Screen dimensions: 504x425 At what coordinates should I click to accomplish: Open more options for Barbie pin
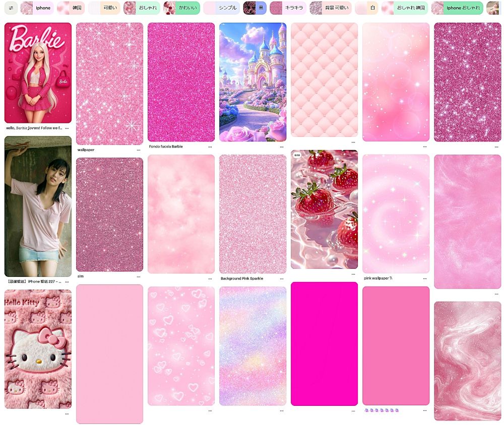click(x=67, y=128)
